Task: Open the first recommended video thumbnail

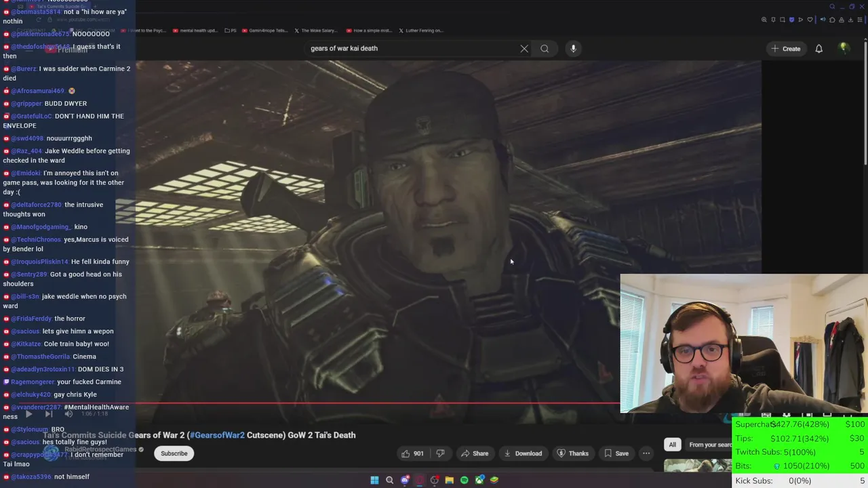Action: pos(698,465)
